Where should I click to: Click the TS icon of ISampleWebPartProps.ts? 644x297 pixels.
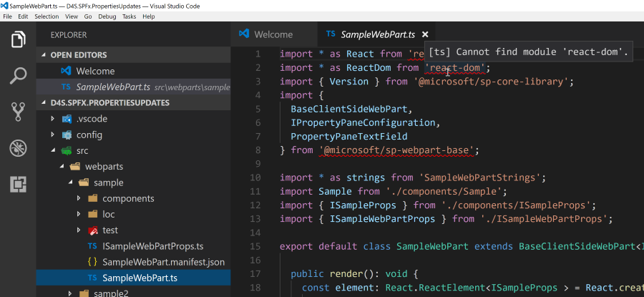(x=92, y=246)
